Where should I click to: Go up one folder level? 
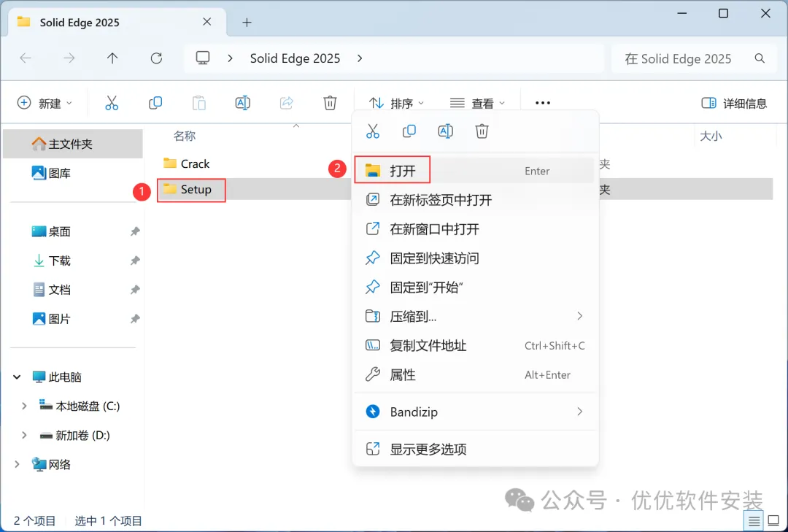tap(112, 58)
